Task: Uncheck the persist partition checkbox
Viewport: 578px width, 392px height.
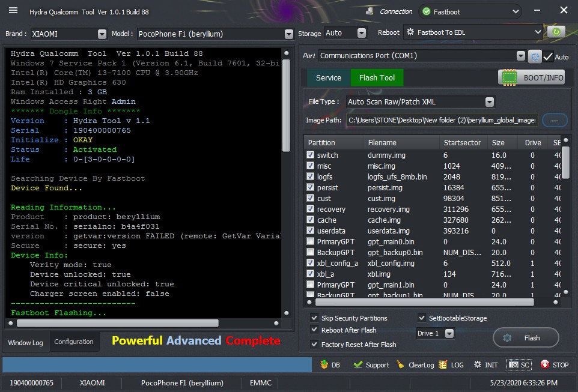Action: [311, 187]
